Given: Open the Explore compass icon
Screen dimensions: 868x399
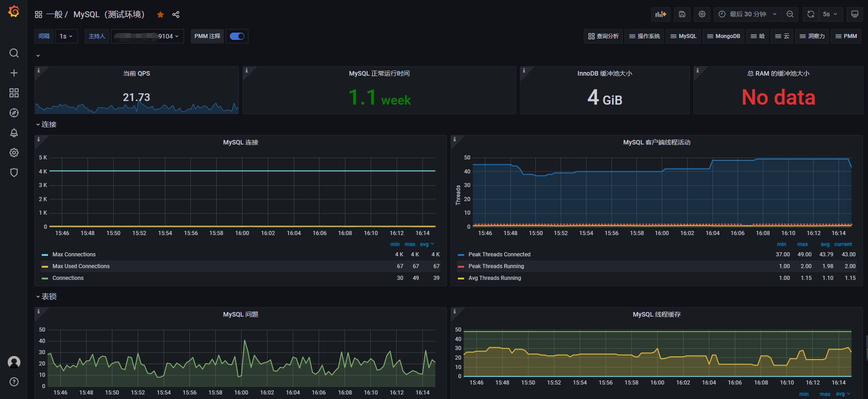Looking at the screenshot, I should click(x=14, y=113).
